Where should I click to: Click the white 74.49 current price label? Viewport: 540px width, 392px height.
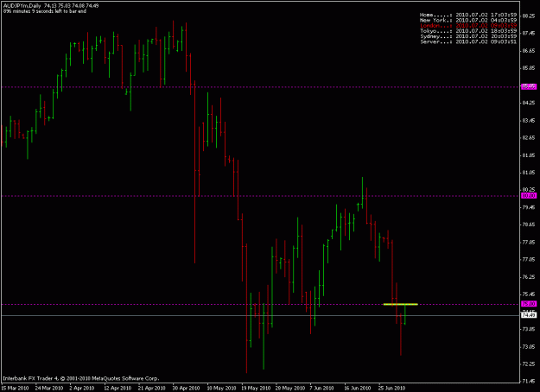(529, 315)
